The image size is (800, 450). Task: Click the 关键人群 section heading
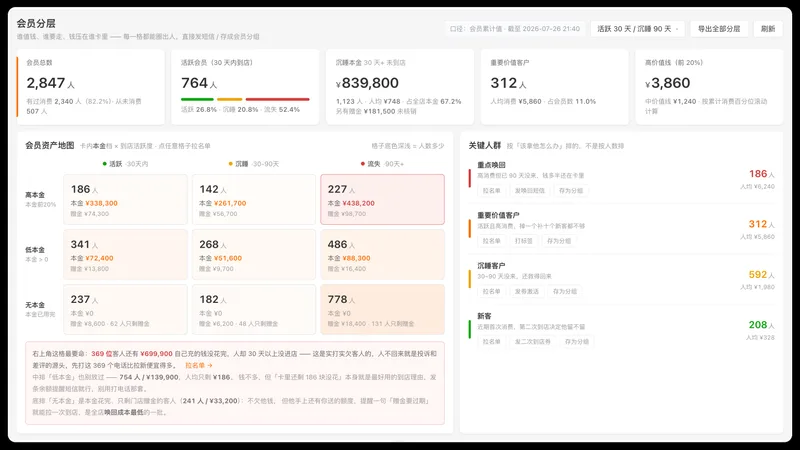tap(485, 145)
